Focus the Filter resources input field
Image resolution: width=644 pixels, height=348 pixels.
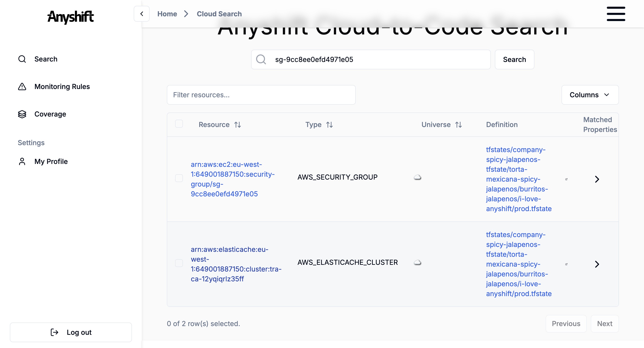261,95
